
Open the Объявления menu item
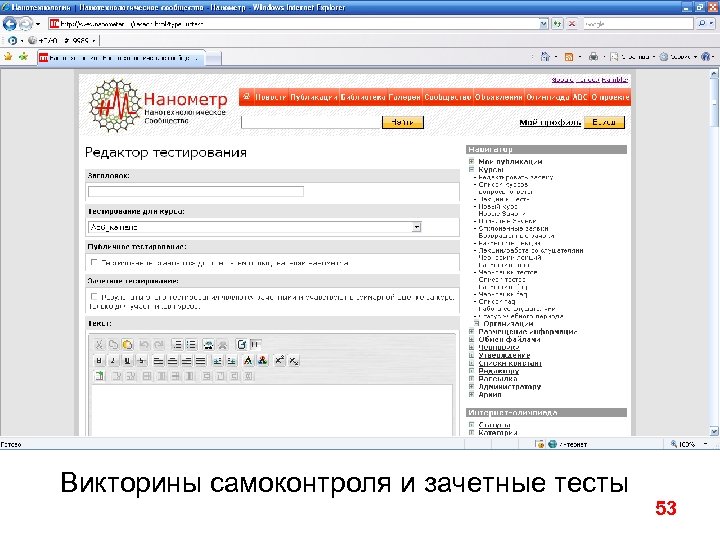(x=499, y=97)
